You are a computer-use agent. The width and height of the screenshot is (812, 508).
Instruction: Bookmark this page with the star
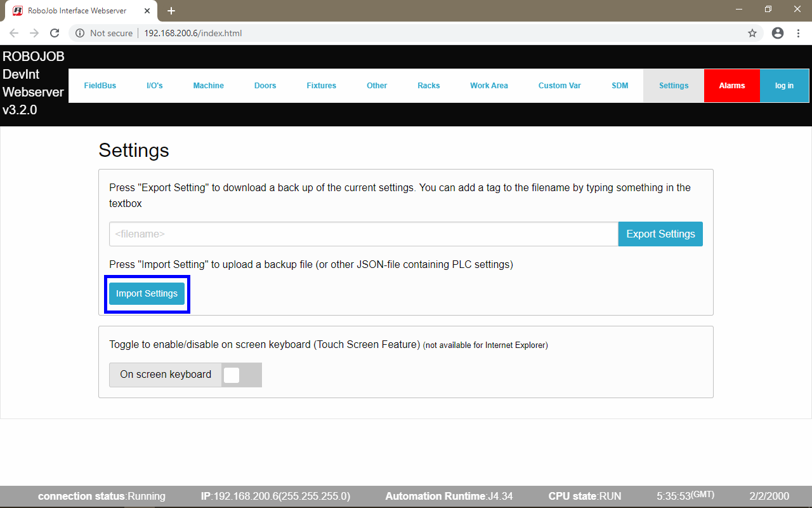pyautogui.click(x=752, y=33)
